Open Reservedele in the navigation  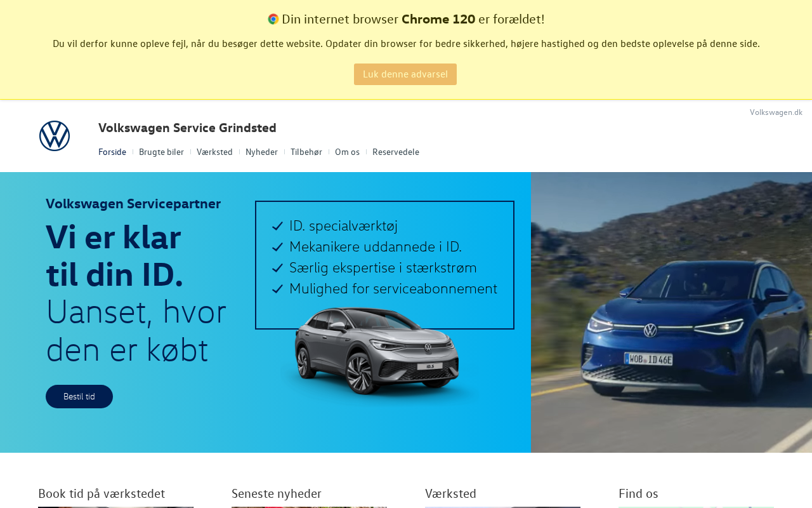(x=396, y=152)
